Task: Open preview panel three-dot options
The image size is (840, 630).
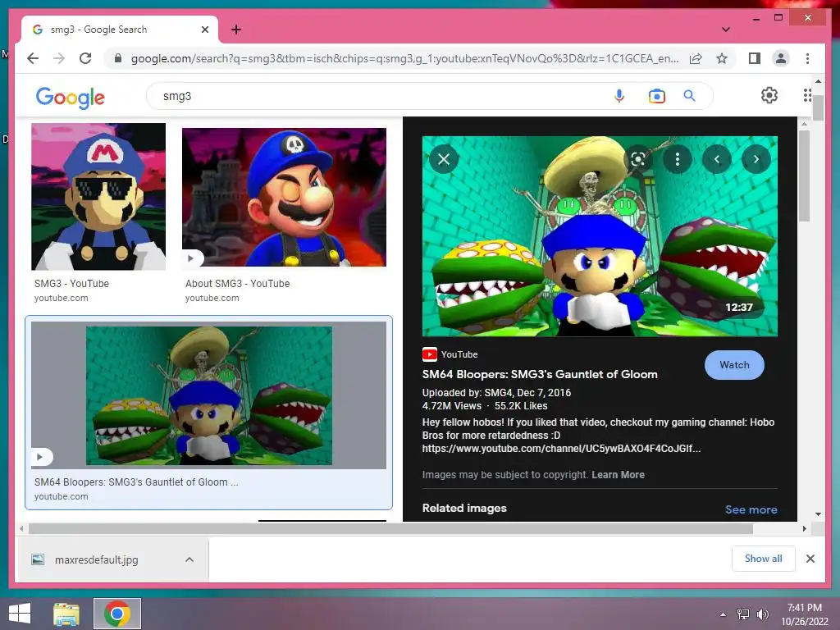Action: (x=677, y=159)
